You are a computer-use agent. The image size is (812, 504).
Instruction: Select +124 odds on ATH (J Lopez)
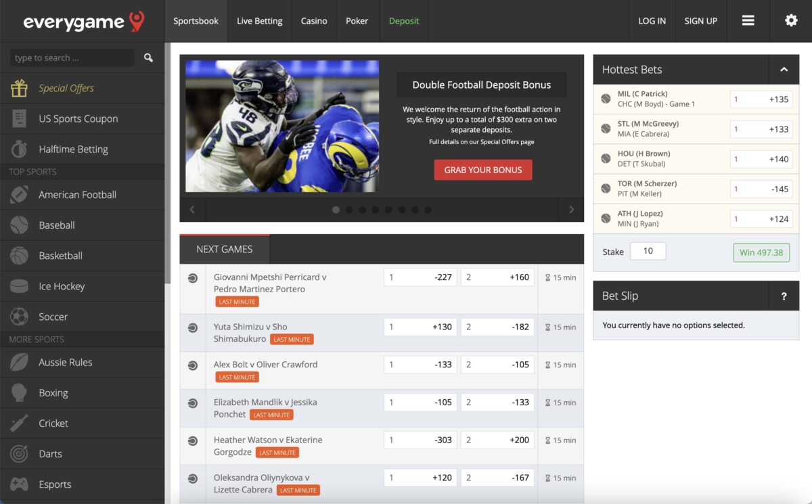[x=761, y=219]
